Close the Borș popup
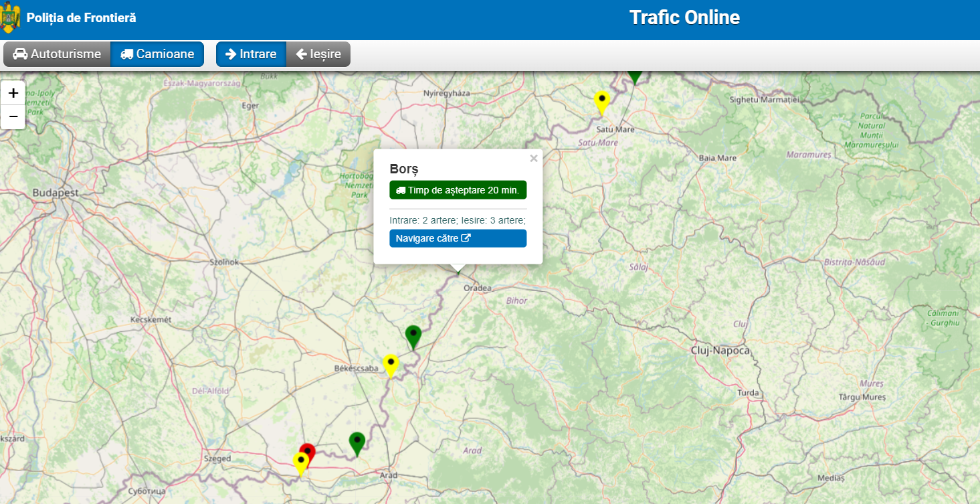The height and width of the screenshot is (504, 980). point(533,159)
